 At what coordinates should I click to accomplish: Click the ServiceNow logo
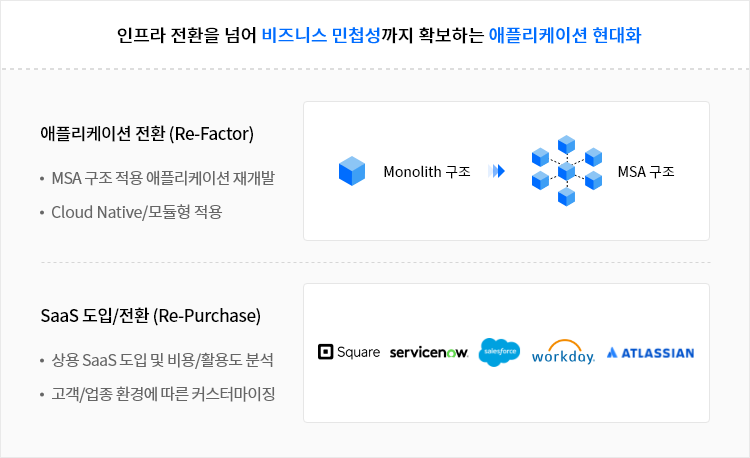[429, 353]
